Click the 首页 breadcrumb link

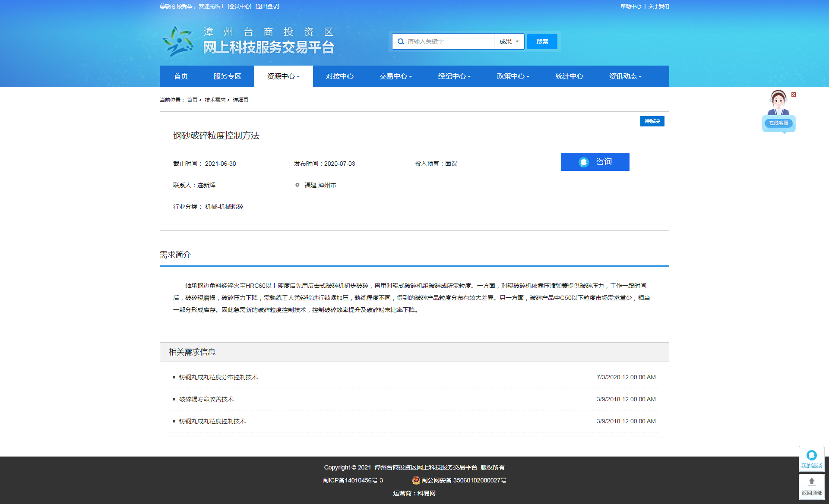192,100
